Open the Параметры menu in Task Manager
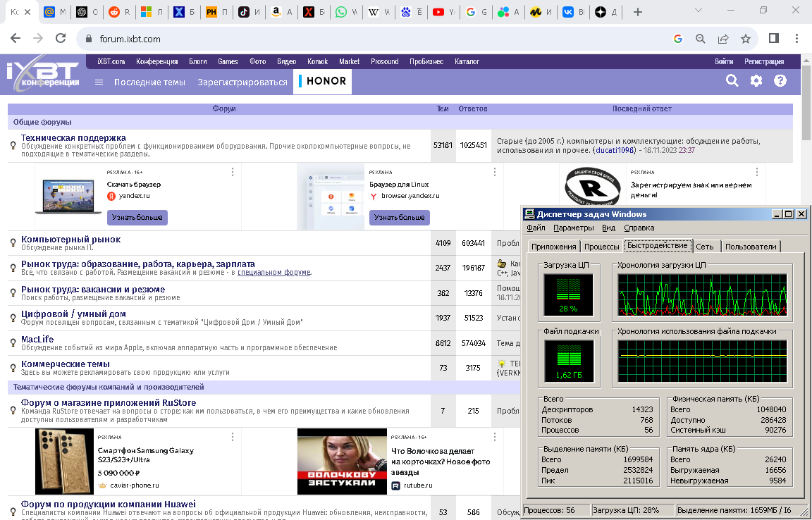The height and width of the screenshot is (520, 812). [573, 228]
